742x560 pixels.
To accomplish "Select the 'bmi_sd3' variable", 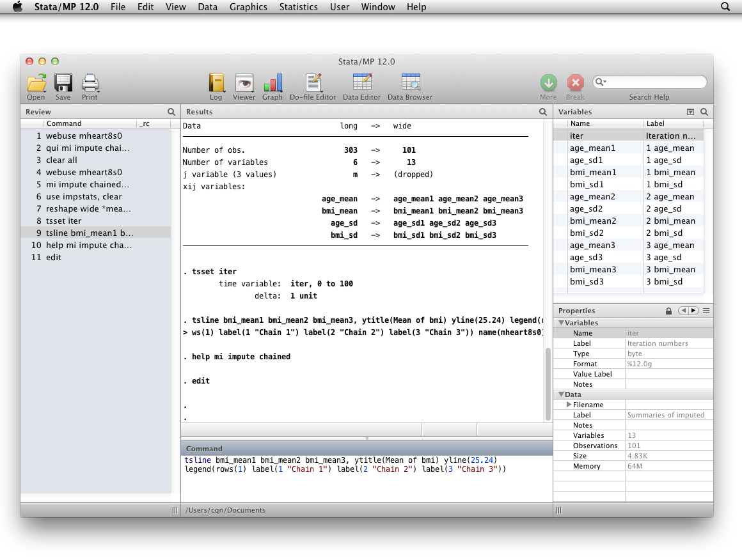I will coord(628,281).
